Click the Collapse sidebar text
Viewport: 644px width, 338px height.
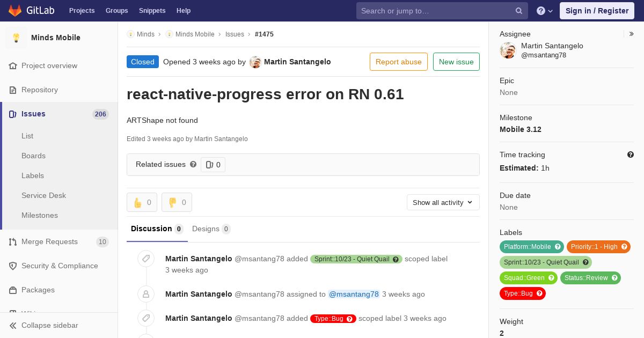click(x=50, y=325)
